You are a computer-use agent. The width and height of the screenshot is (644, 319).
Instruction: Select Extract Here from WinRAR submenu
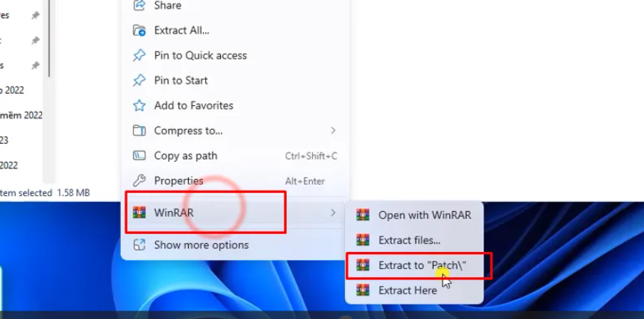click(x=414, y=290)
